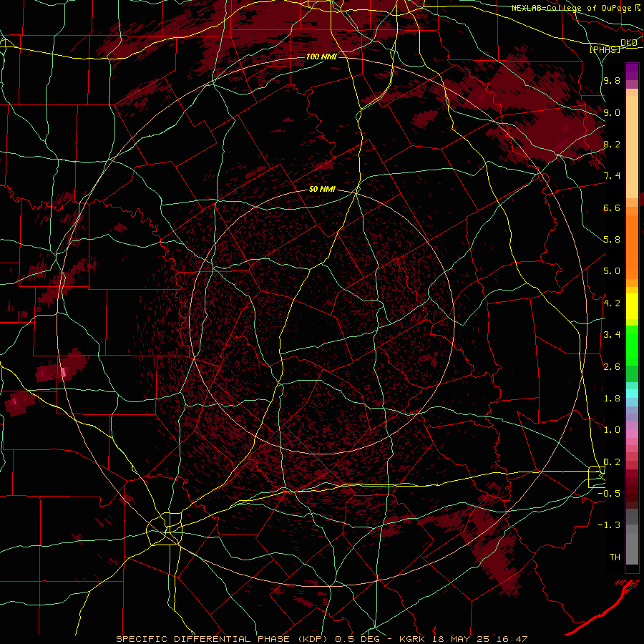Pick the purple band of the color bar
Viewport: 644px width, 644px height.
632,72
